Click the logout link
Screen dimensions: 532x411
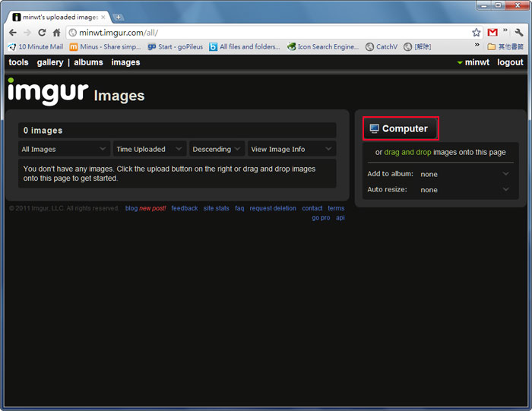(510, 62)
